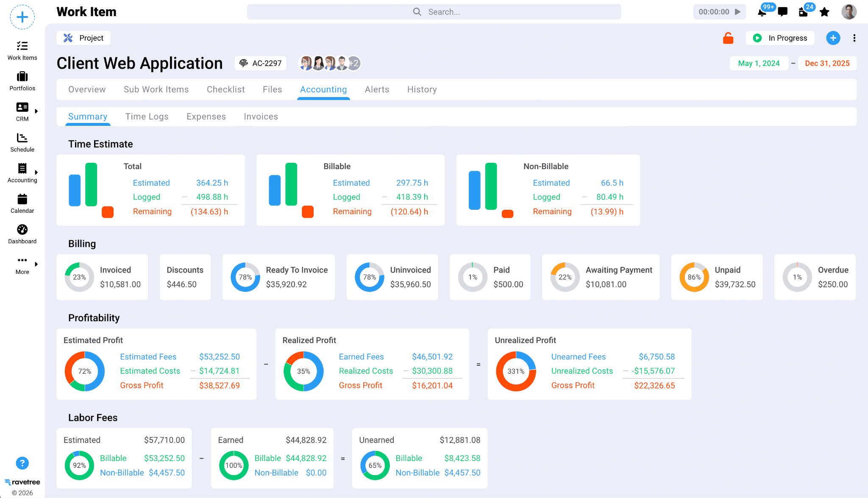Expand the More sidebar menu

click(x=36, y=264)
